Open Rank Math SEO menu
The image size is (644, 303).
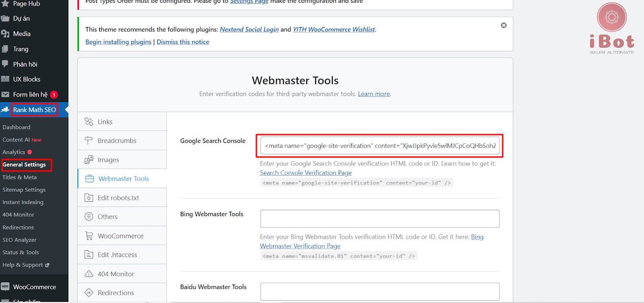click(x=34, y=110)
